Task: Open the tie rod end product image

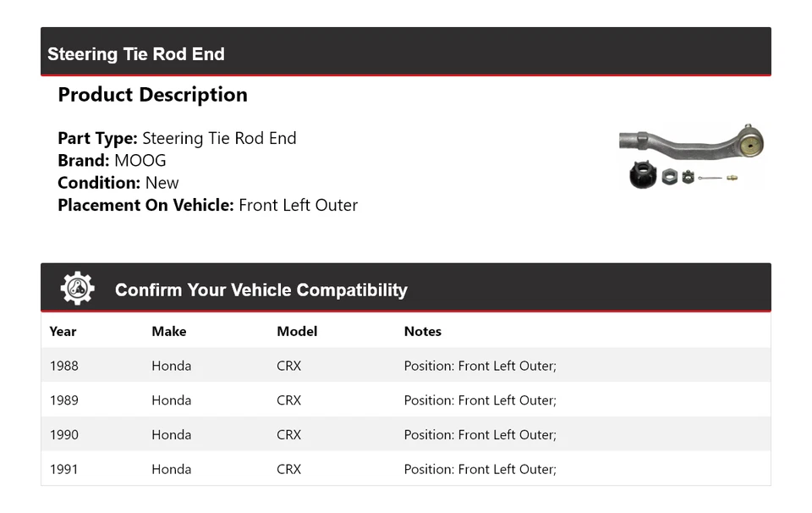Action: [692, 157]
